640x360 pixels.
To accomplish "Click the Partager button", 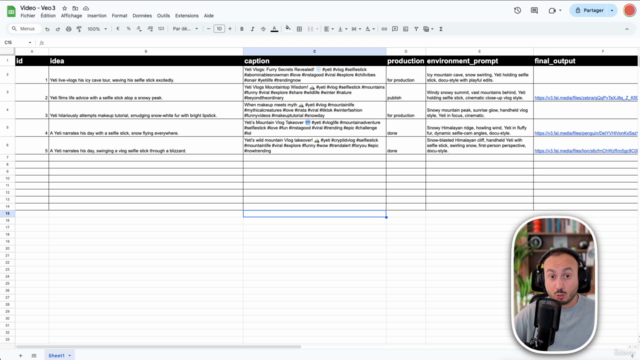I will (589, 10).
